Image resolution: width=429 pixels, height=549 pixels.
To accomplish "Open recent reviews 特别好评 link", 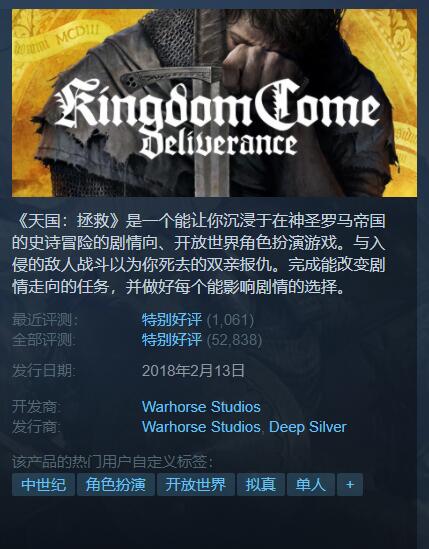I will [172, 320].
